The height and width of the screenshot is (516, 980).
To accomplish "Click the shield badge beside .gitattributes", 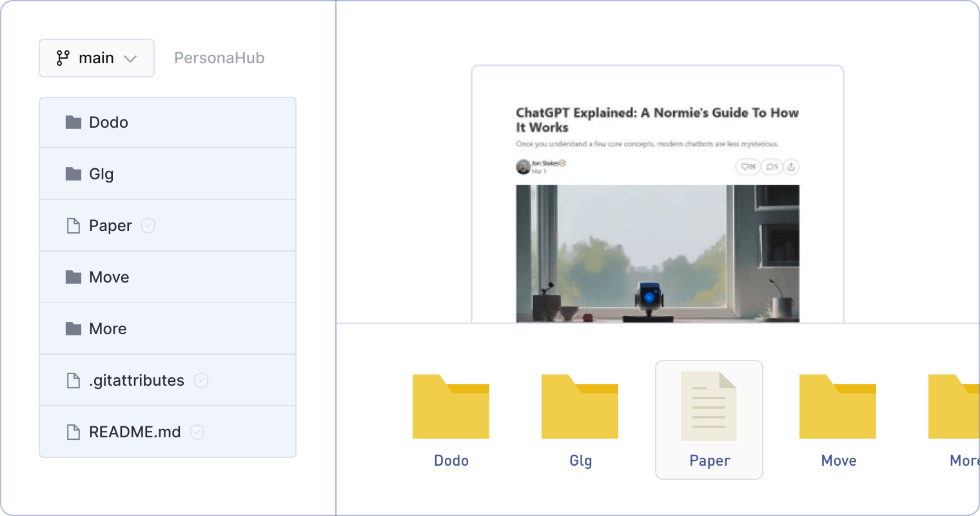I will click(201, 381).
